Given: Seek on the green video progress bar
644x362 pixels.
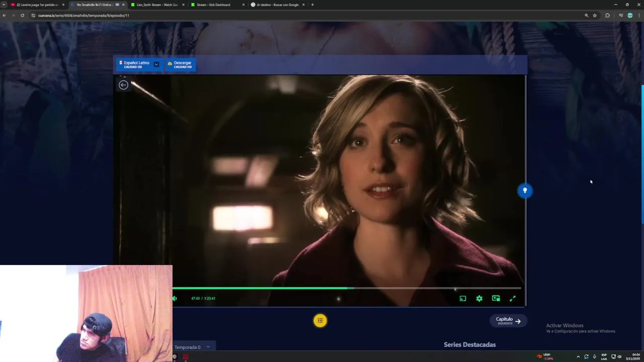Looking at the screenshot, I should pos(347,288).
